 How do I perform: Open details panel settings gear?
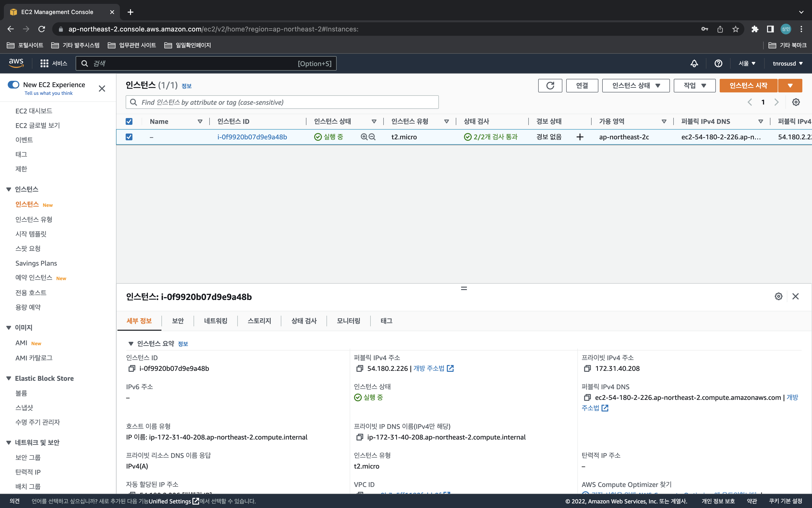[778, 296]
